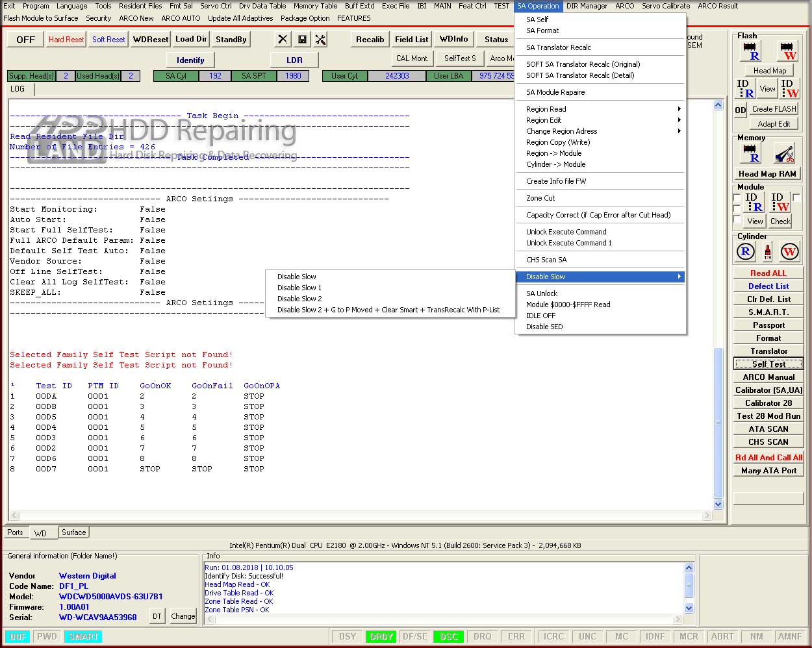
Task: Click the BUF status indicator
Action: click(18, 637)
